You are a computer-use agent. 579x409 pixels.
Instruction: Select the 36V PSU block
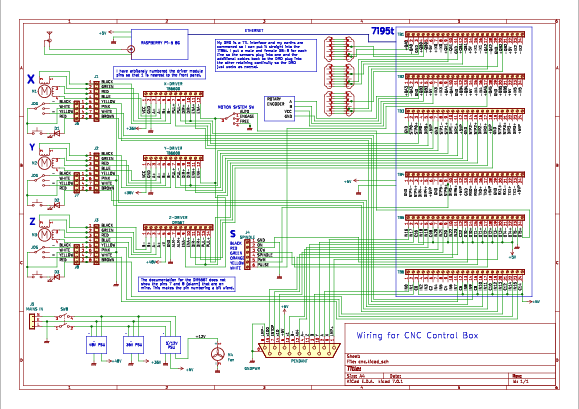point(133,345)
